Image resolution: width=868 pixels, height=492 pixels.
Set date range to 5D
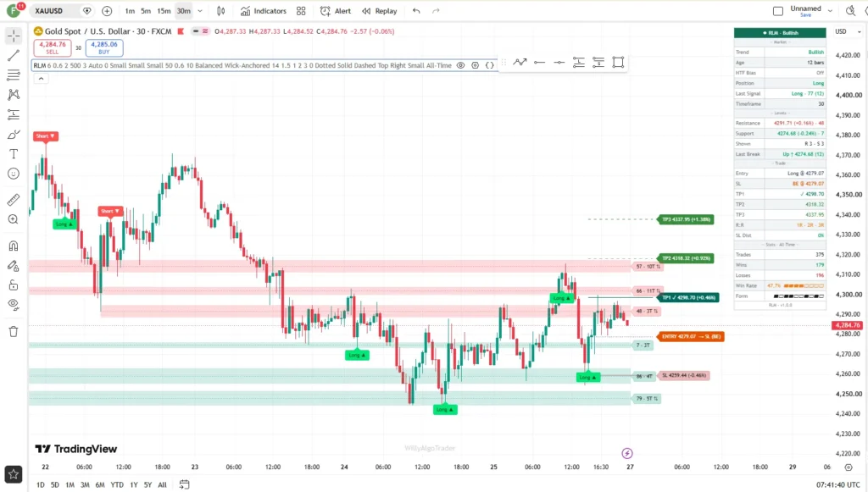tap(55, 485)
